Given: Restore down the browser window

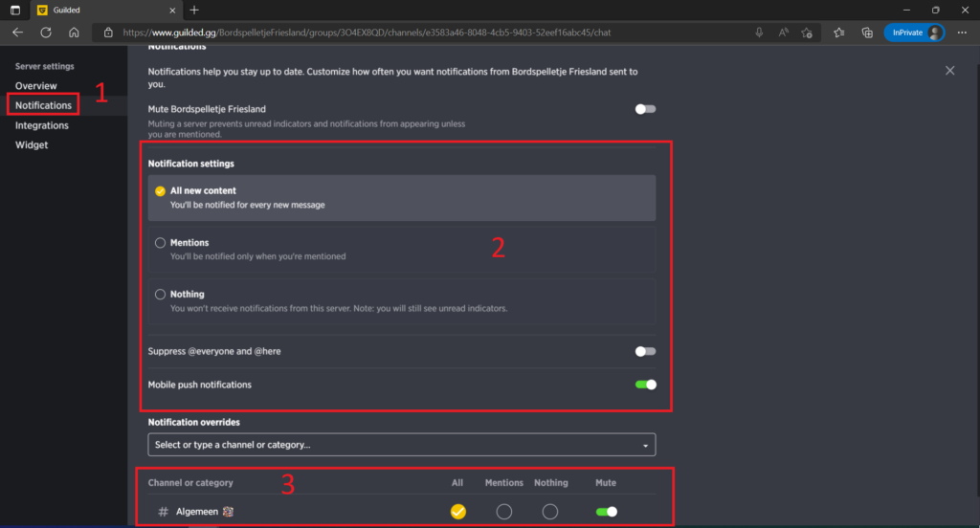Looking at the screenshot, I should [936, 10].
